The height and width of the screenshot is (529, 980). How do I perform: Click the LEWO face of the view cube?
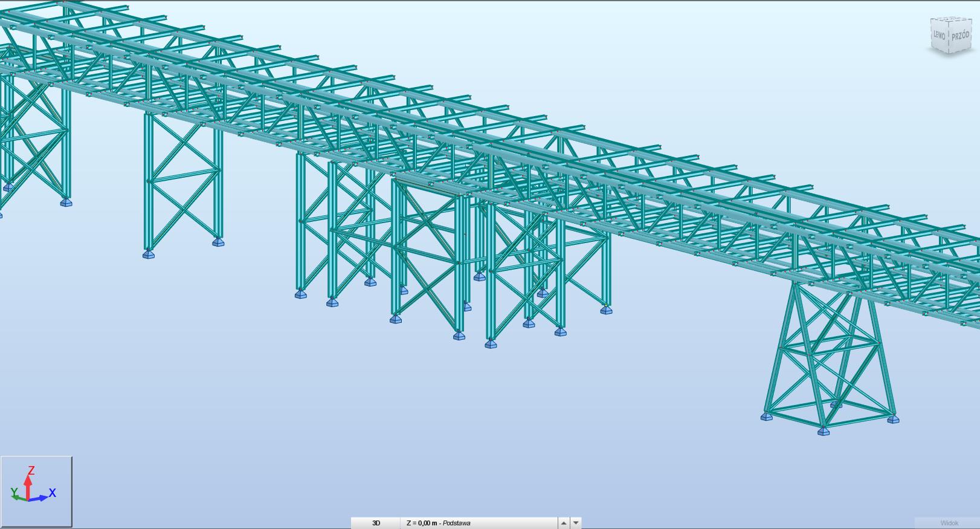pyautogui.click(x=939, y=35)
